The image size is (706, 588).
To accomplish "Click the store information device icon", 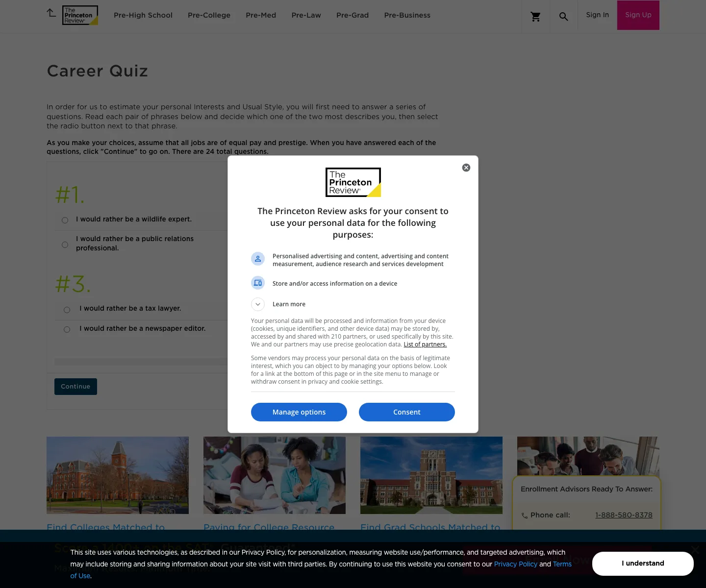I will tap(258, 283).
